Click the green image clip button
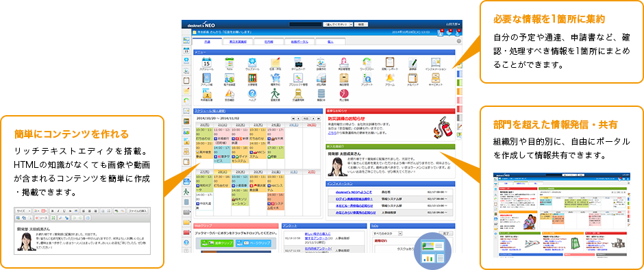 coord(217,243)
